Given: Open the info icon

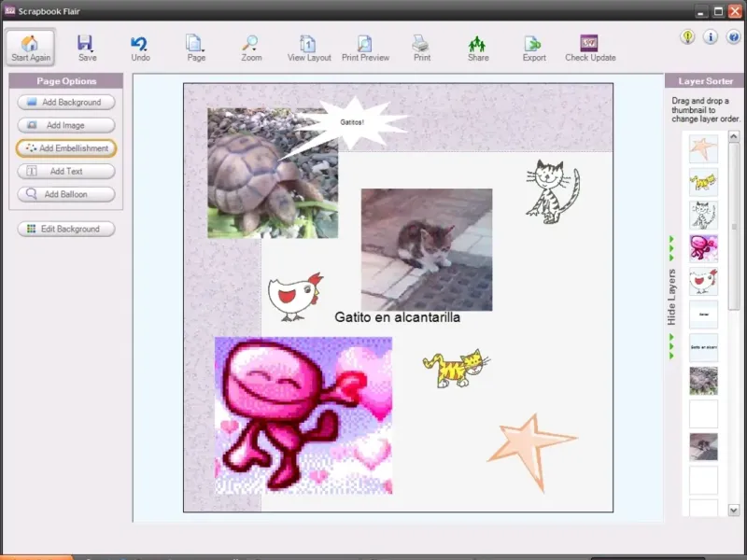Looking at the screenshot, I should (x=711, y=37).
